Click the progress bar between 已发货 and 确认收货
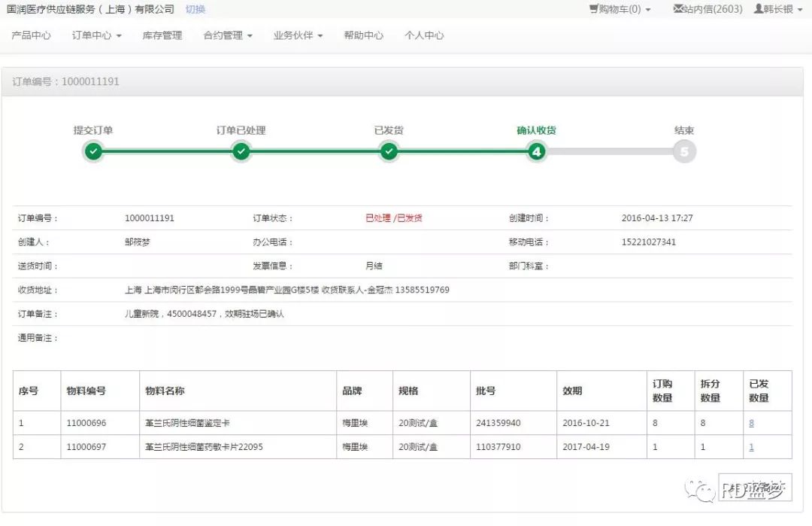The height and width of the screenshot is (526, 812). [x=462, y=151]
